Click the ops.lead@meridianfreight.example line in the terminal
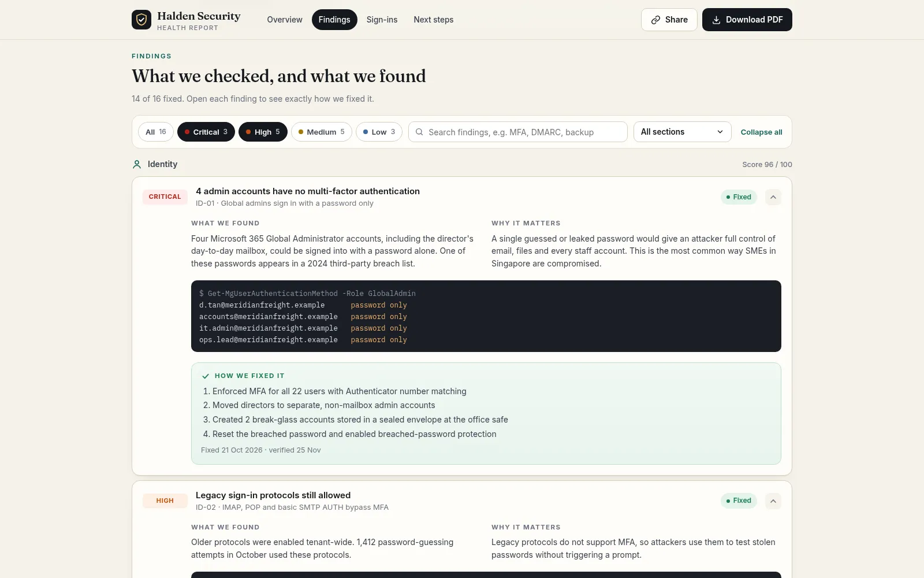924x578 pixels. tap(303, 340)
